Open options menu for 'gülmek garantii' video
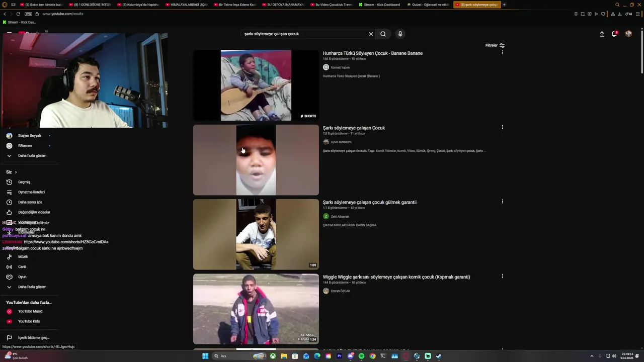Screen dimensions: 644x362 [x=502, y=202]
